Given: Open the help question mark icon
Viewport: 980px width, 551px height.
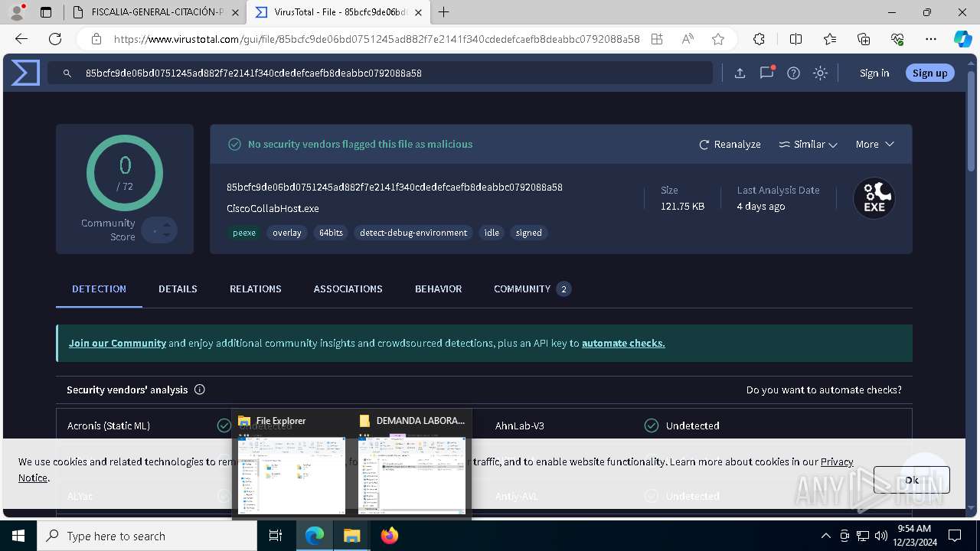Looking at the screenshot, I should tap(793, 73).
